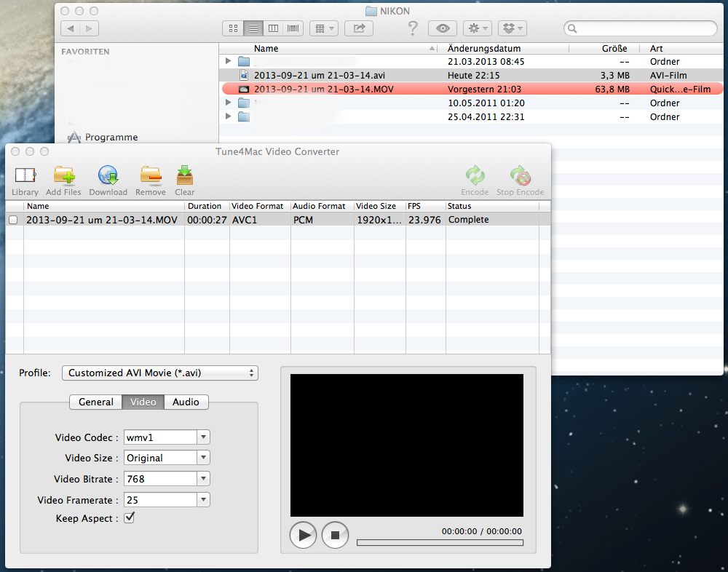This screenshot has width=728, height=572.
Task: Open Finder arrange-by menu
Action: coord(324,28)
